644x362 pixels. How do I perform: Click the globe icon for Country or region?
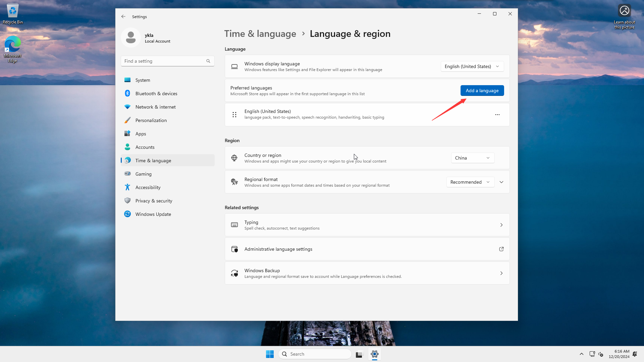(x=234, y=158)
